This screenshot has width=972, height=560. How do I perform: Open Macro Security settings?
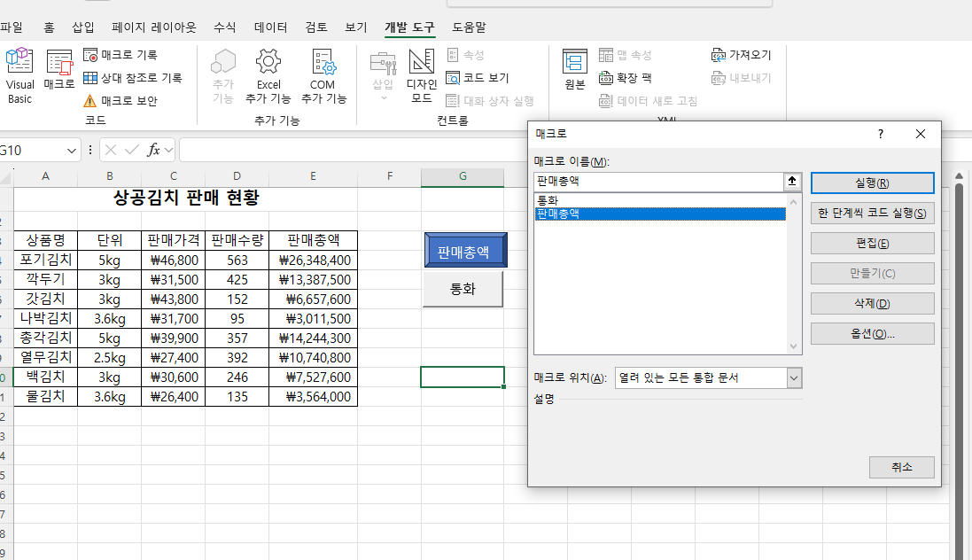coord(121,101)
